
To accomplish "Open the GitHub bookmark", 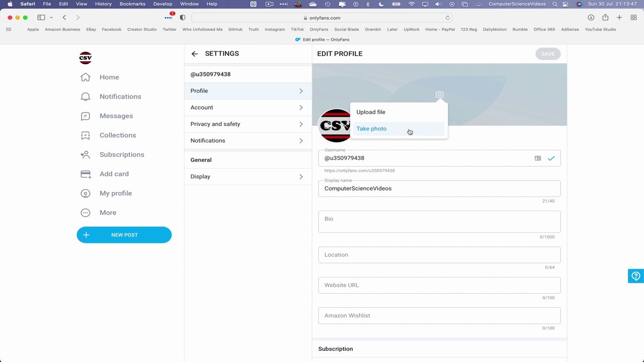I will [235, 29].
